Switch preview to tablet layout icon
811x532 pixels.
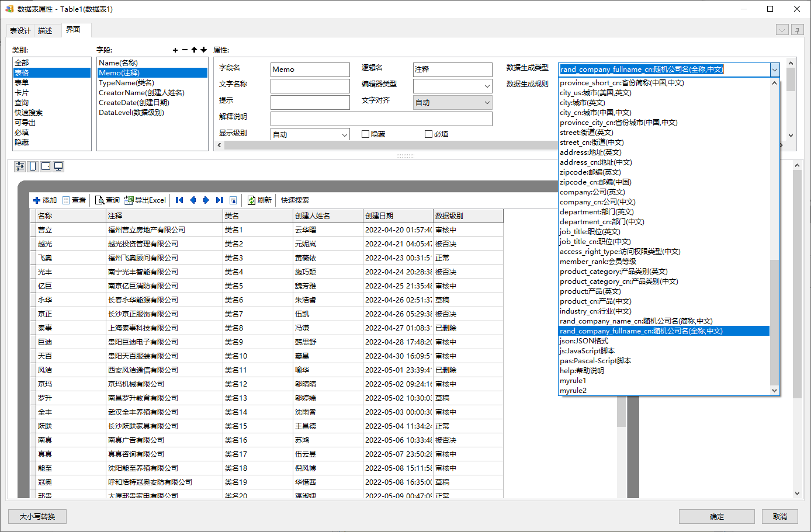point(46,166)
